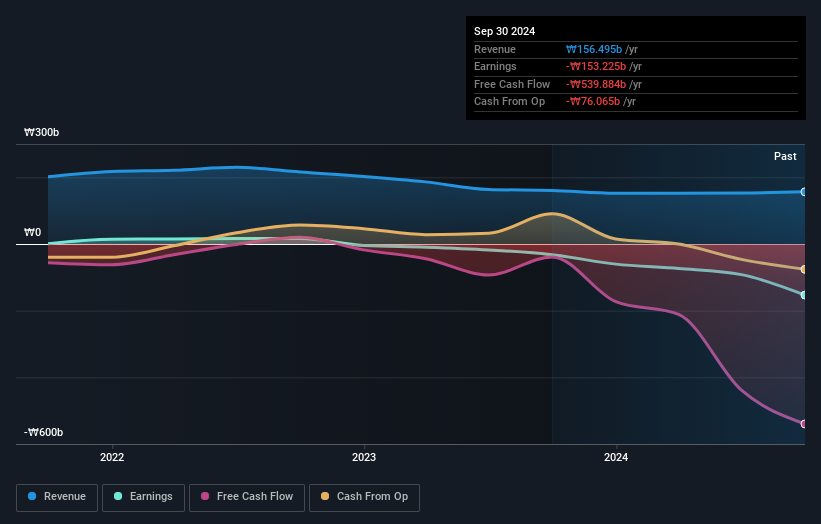Toggle the Cash From Op legend series
821x524 pixels.
(364, 497)
